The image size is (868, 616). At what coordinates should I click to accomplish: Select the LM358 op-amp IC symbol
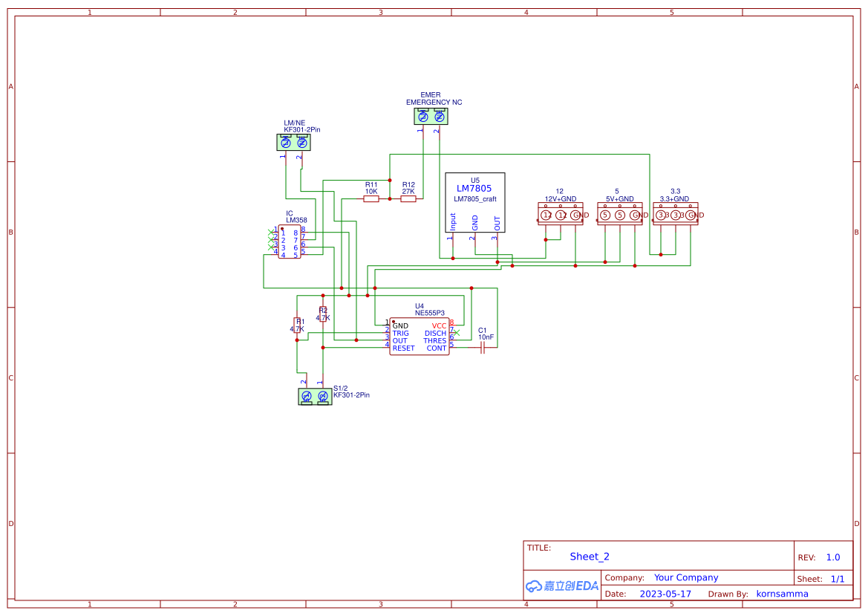coord(290,243)
